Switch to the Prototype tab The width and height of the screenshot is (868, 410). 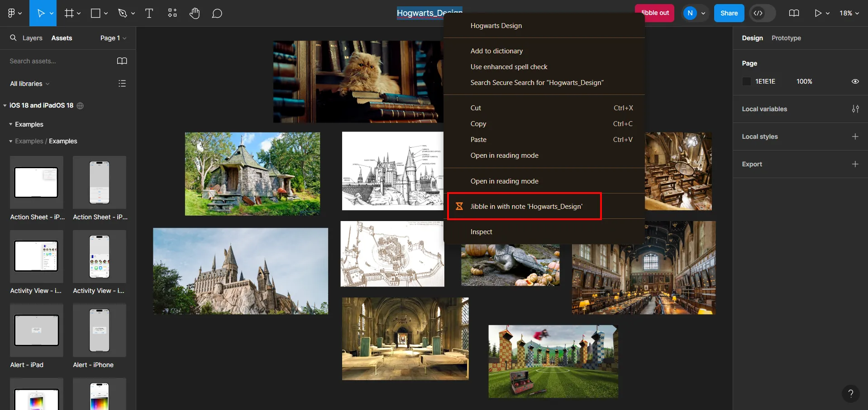786,38
